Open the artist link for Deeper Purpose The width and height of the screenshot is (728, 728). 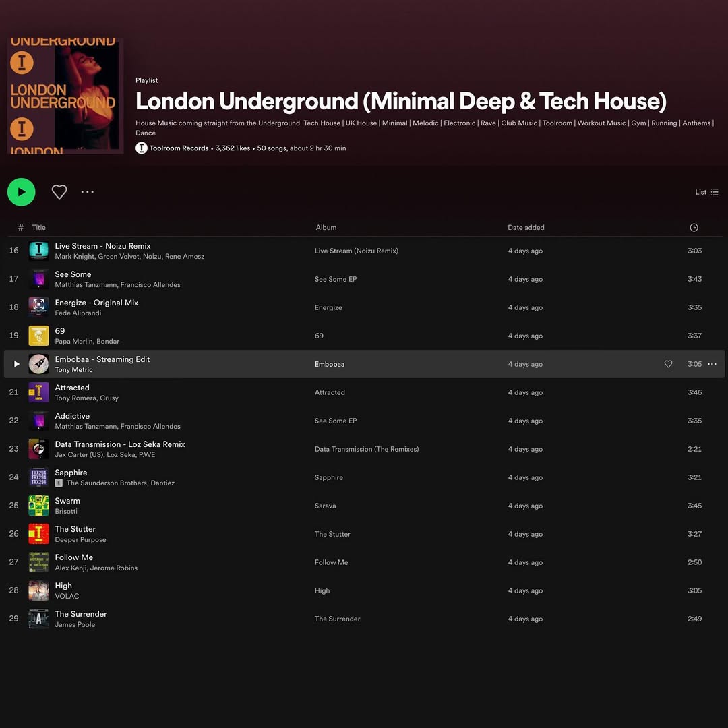[x=80, y=540]
